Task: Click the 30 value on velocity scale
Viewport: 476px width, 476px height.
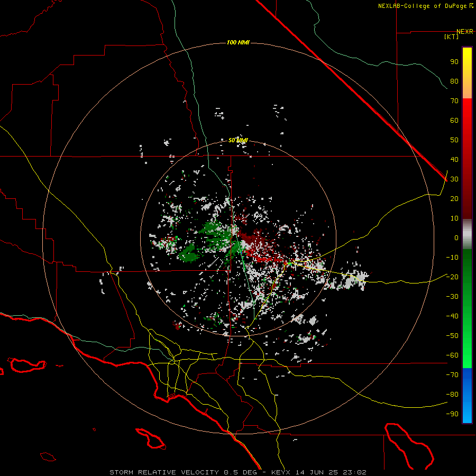Action: tap(454, 179)
